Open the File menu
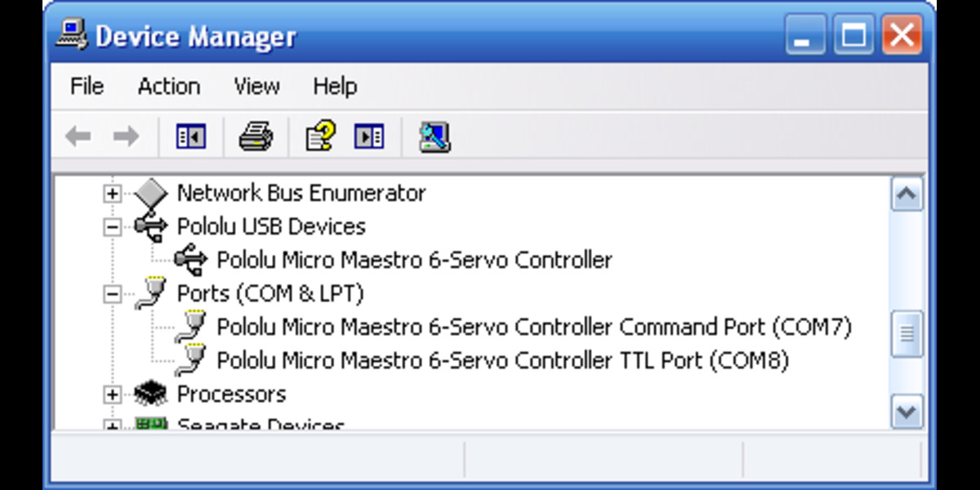Image resolution: width=980 pixels, height=490 pixels. tap(85, 86)
